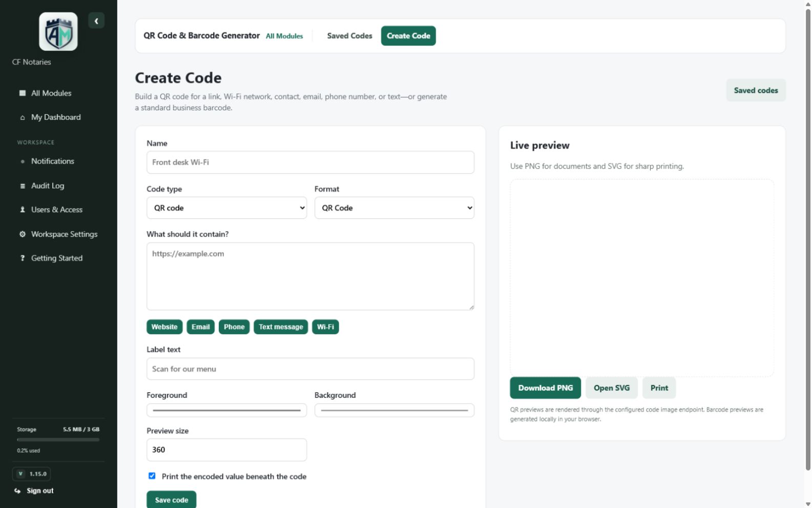Click the Live preview heading
Viewport: 812px width, 508px height.
tap(540, 146)
